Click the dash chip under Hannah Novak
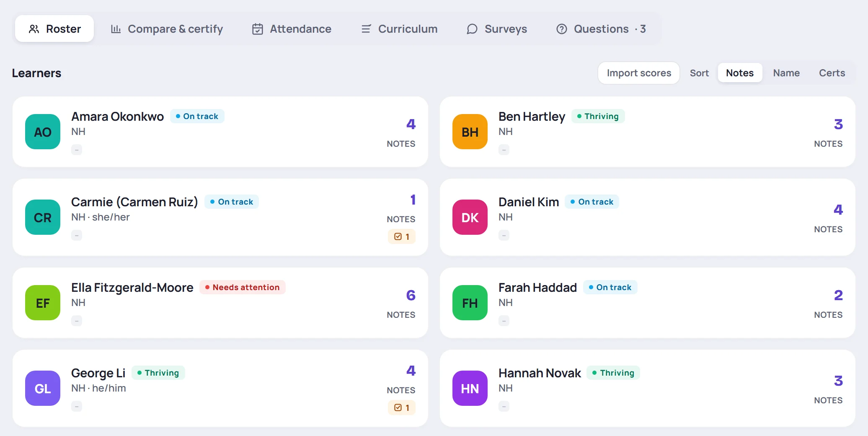Viewport: 868px width, 436px height. coord(504,406)
